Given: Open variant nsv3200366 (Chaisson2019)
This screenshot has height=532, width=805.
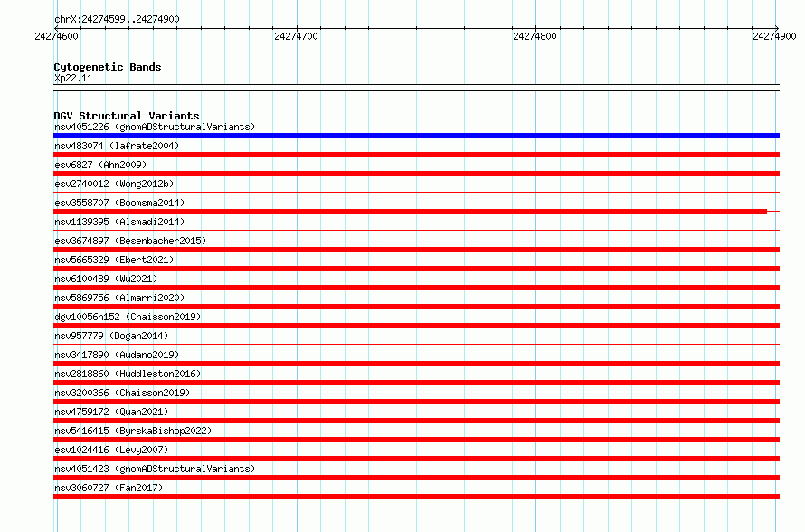Looking at the screenshot, I should coord(122,393).
